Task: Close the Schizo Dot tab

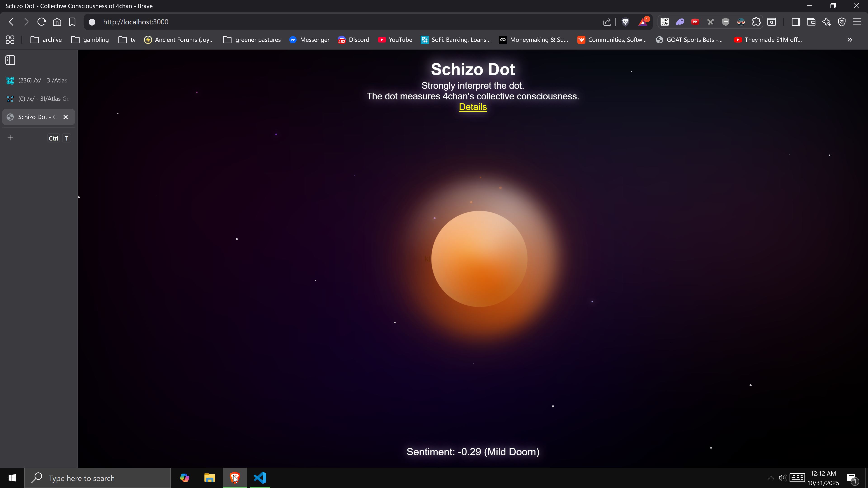Action: 66,117
